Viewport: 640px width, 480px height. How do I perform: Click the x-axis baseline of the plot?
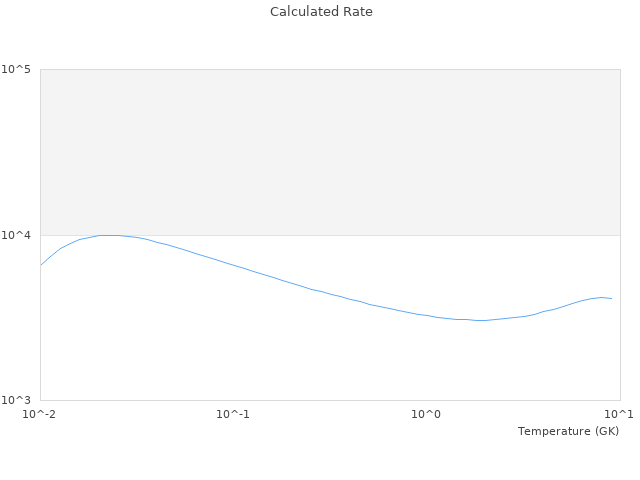click(330, 400)
